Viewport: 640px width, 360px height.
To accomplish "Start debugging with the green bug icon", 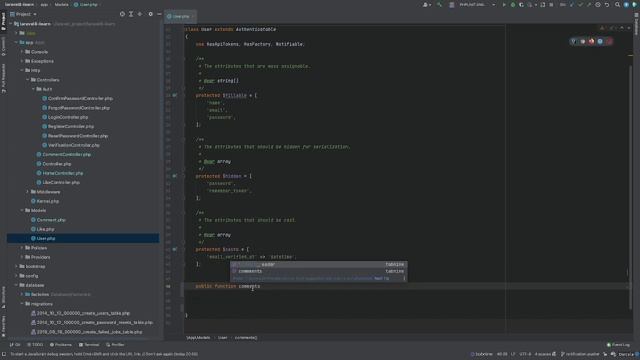I will coord(513,4).
